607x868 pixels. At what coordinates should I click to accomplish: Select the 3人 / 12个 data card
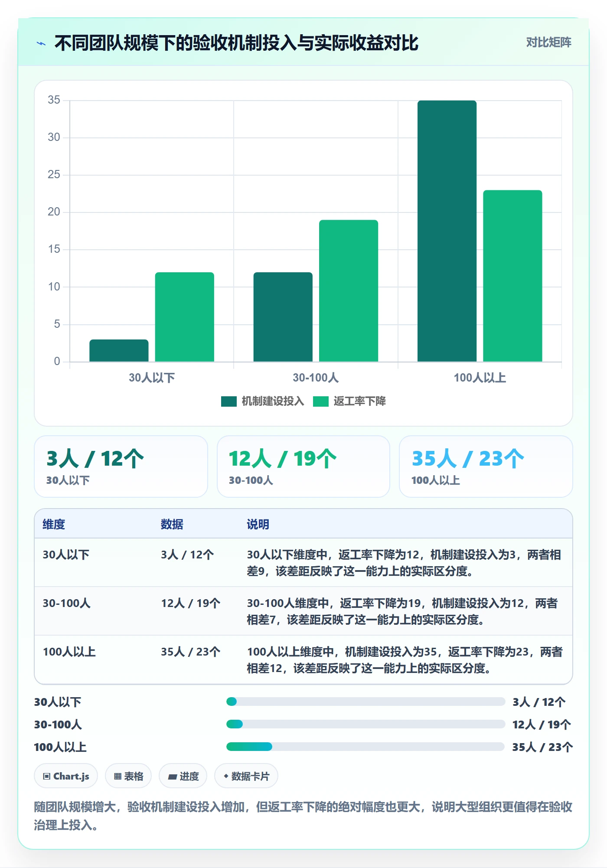[x=121, y=467]
